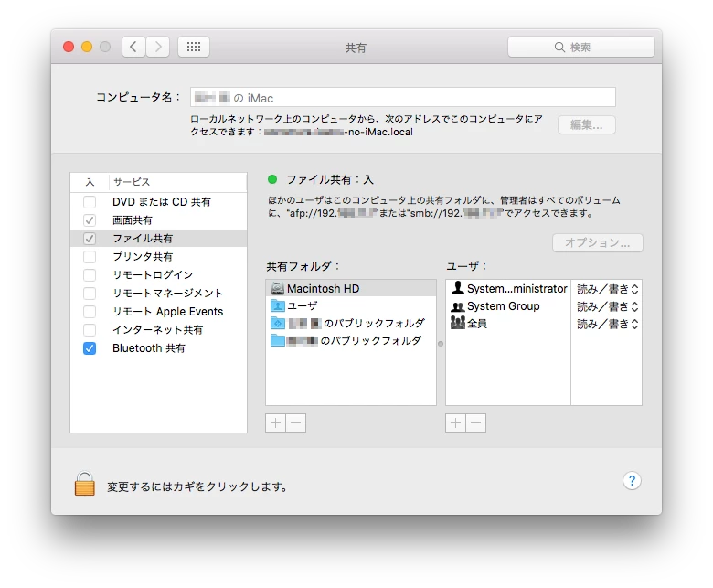Select インターネット共有 service row
The image size is (713, 588).
[x=159, y=330]
